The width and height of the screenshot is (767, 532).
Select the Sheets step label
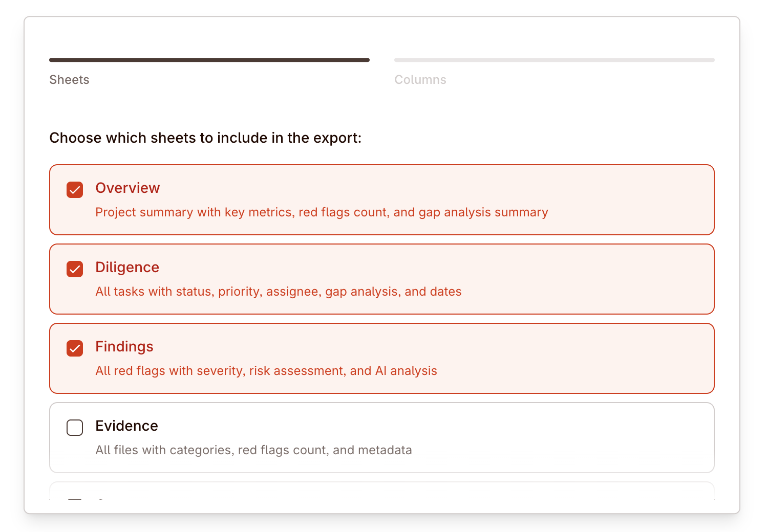[x=69, y=80]
